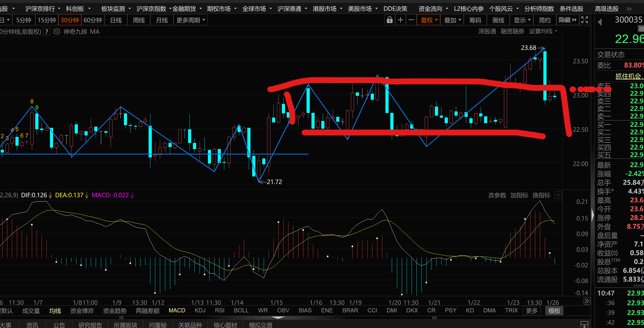
Task: Switch to the KDJ indicator tab
Action: [x=200, y=310]
